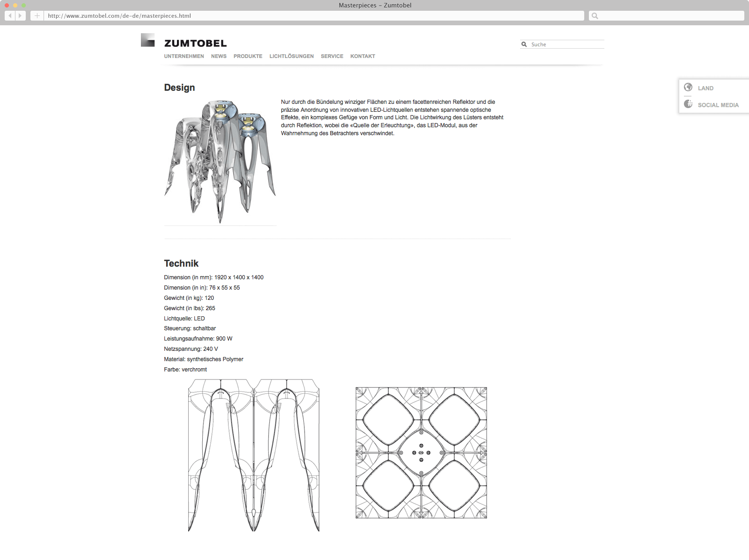
Task: Click the window title Masterpieces – Zumtobel
Action: (x=375, y=5)
